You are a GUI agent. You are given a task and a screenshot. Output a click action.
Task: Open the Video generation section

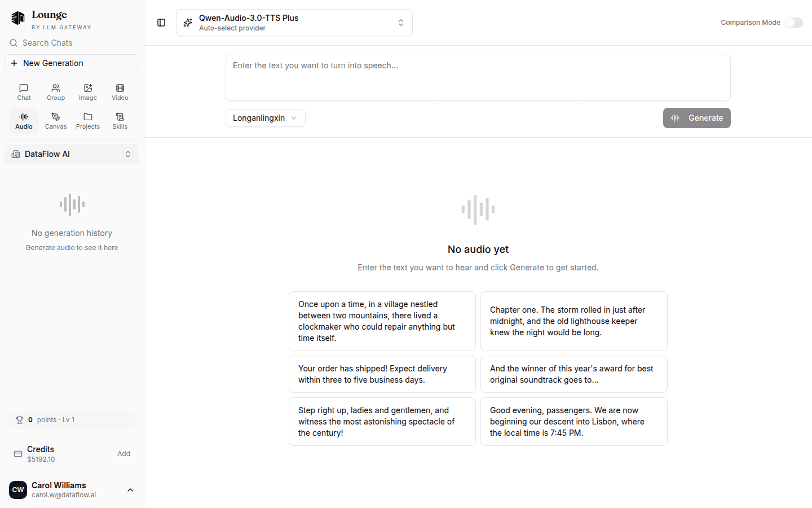[120, 92]
